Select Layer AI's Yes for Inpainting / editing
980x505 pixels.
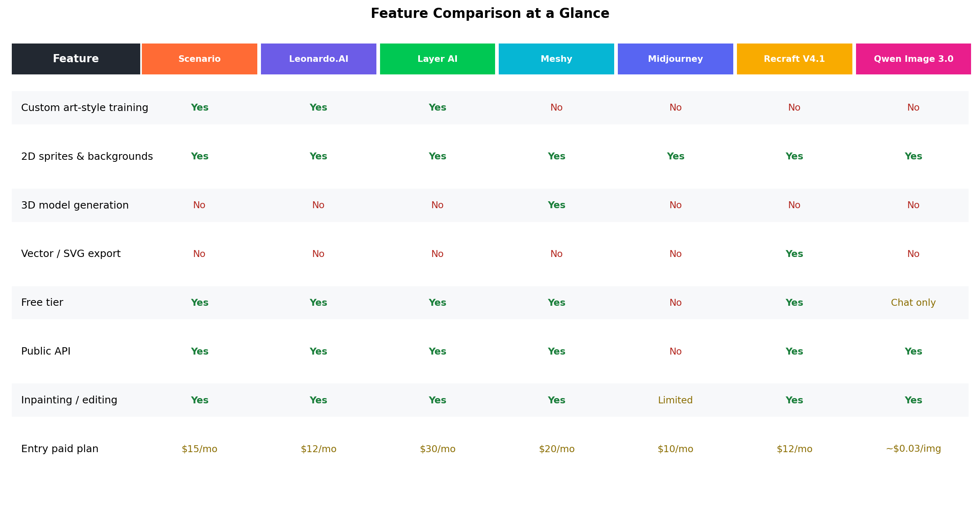coord(437,400)
